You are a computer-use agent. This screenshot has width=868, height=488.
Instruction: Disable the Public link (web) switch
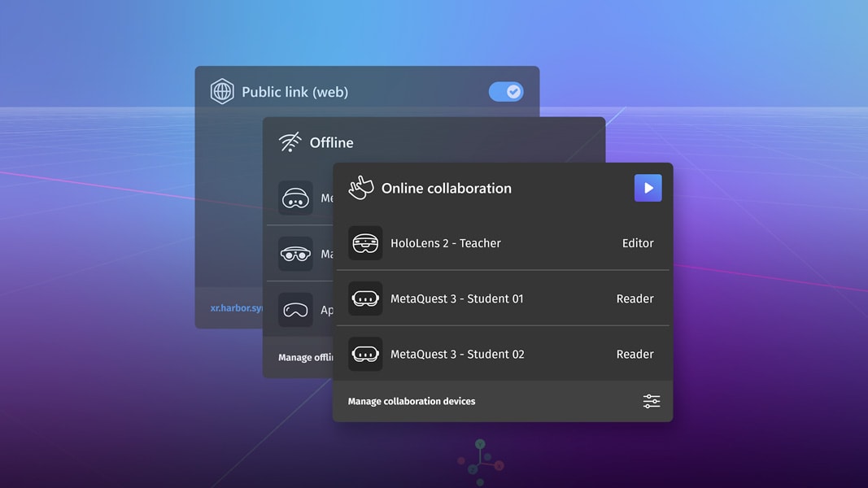[505, 92]
